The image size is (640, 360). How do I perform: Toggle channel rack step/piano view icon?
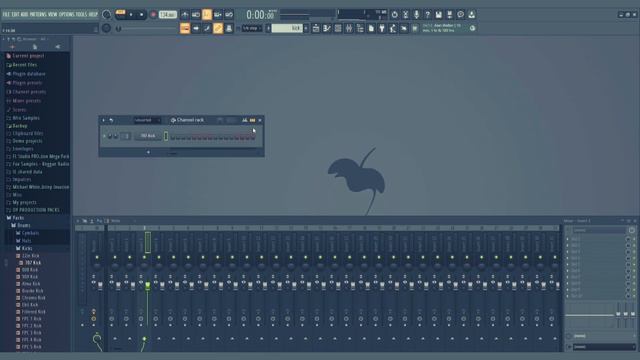[x=253, y=120]
